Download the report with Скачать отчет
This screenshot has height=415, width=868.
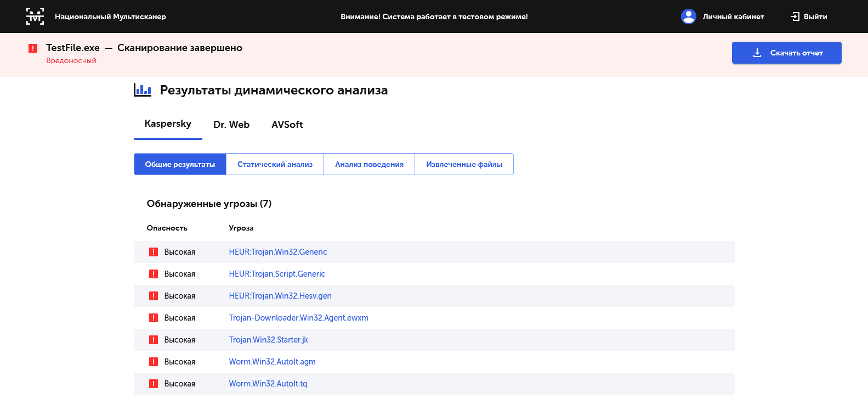coord(786,53)
